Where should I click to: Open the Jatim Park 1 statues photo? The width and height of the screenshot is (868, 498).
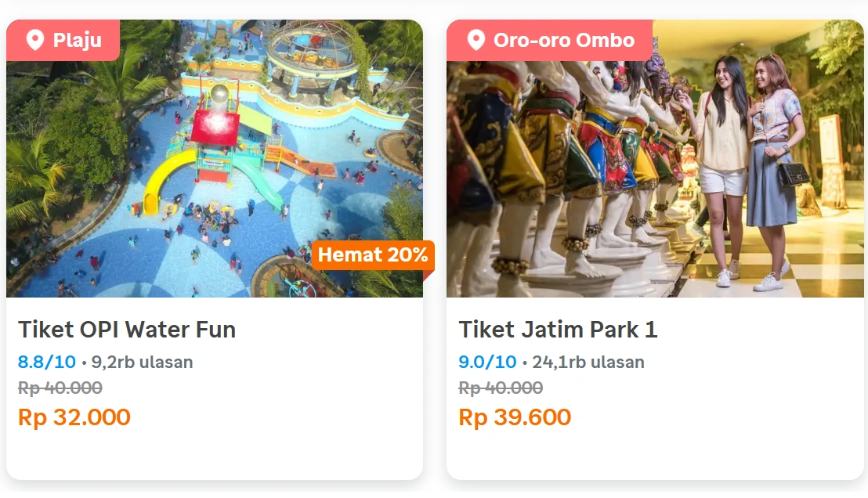pyautogui.click(x=655, y=180)
